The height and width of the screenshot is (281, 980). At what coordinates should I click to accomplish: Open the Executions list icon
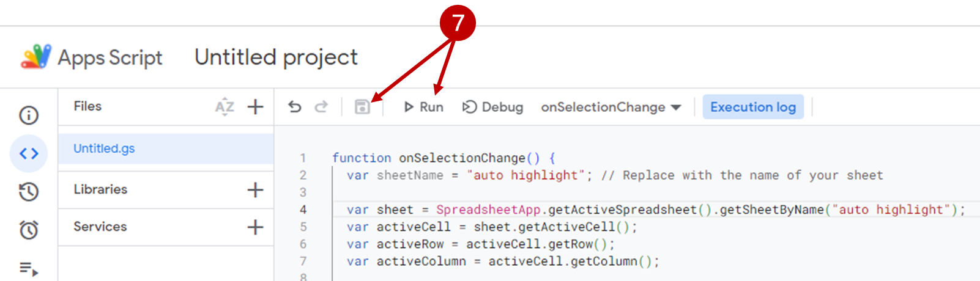[x=29, y=268]
